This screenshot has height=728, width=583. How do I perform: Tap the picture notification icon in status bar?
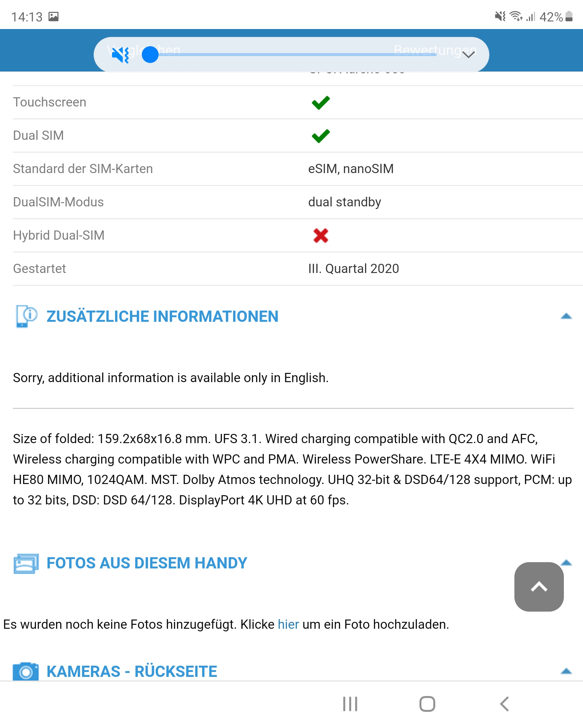pos(53,16)
